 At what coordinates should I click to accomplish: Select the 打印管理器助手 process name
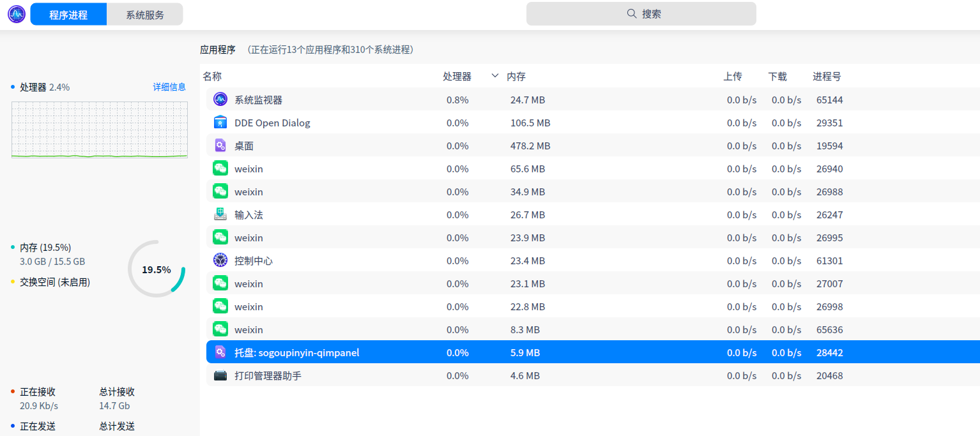(x=268, y=375)
